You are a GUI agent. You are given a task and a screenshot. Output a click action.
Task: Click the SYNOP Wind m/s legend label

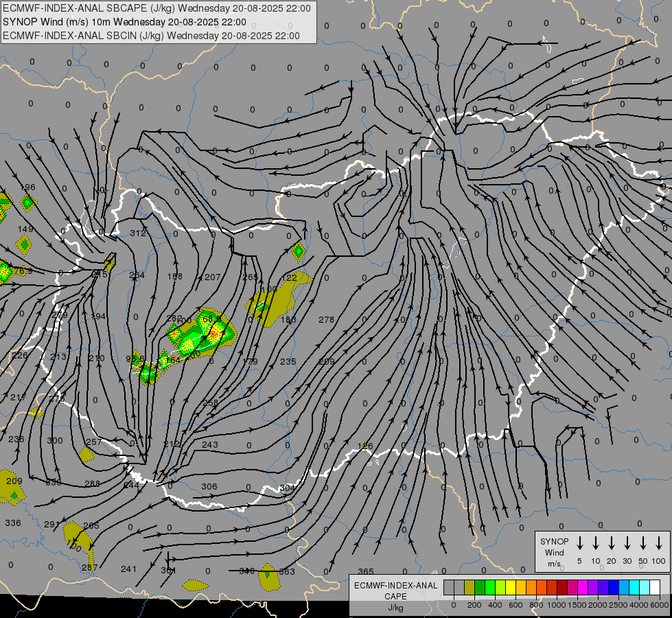(x=554, y=552)
